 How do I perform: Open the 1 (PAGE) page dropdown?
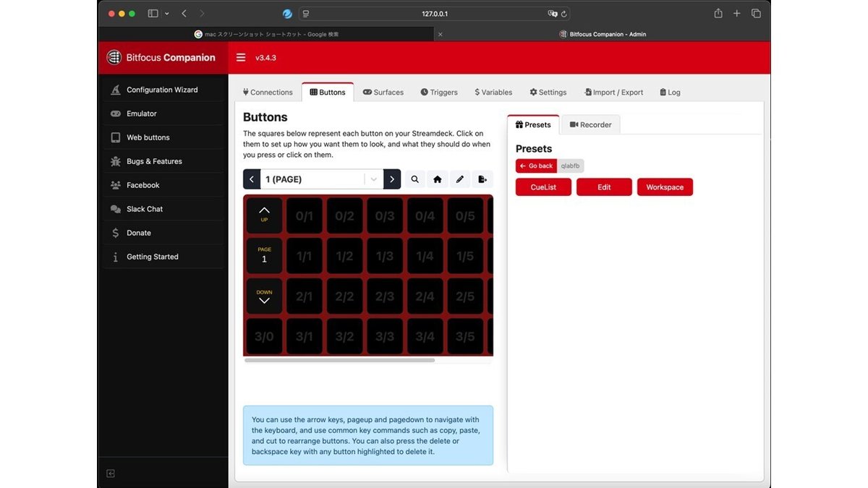pos(373,179)
